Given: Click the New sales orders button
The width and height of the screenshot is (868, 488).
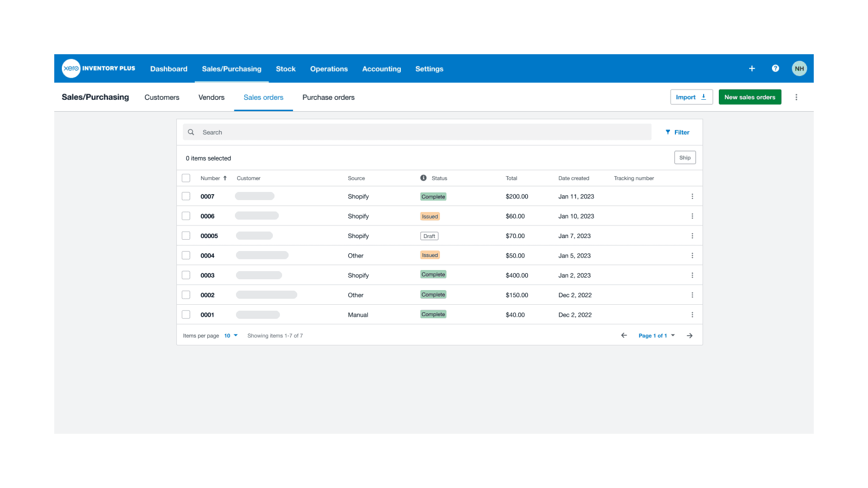Looking at the screenshot, I should tap(750, 97).
